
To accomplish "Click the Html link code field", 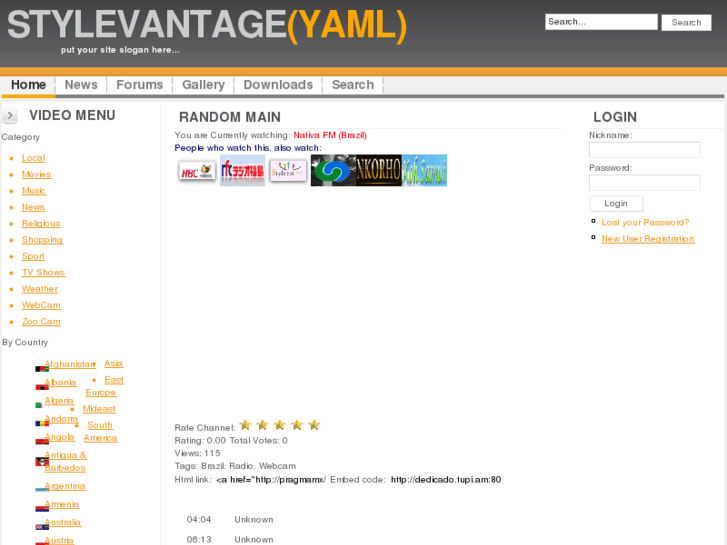I will [x=271, y=480].
